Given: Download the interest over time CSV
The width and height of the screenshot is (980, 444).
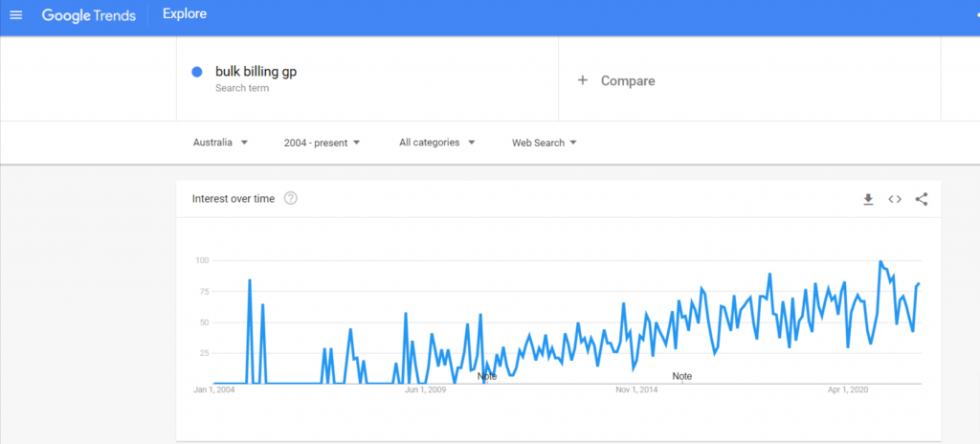Looking at the screenshot, I should point(868,199).
